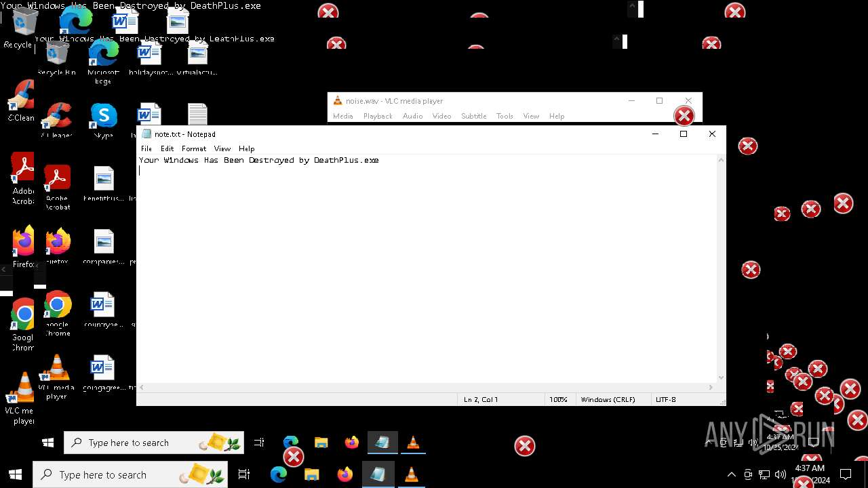Viewport: 868px width, 488px height.
Task: Minimize the VLC media player window
Action: [631, 100]
